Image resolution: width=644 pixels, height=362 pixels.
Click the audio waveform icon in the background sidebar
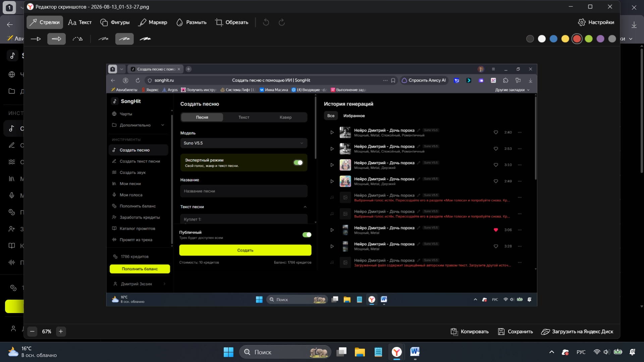[x=12, y=262]
